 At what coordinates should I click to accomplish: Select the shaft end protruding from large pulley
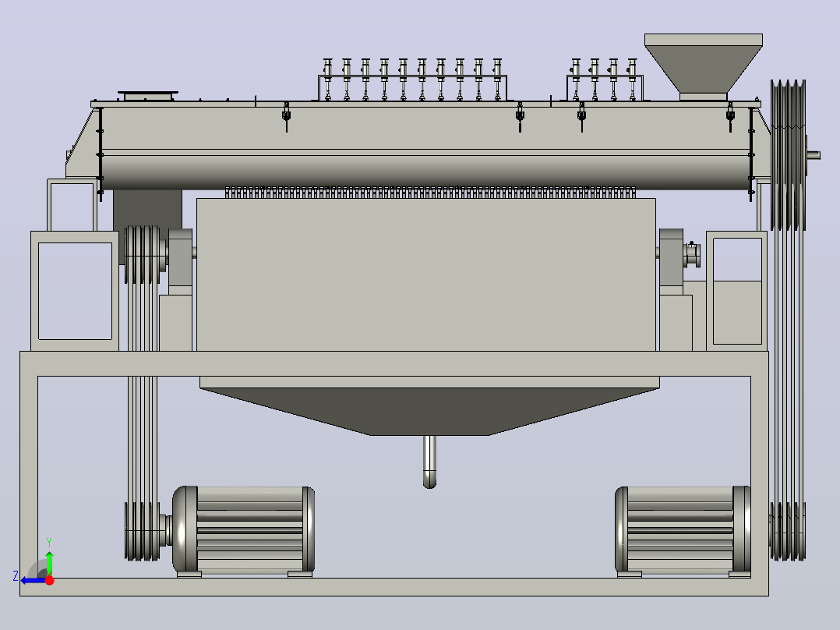click(x=814, y=155)
